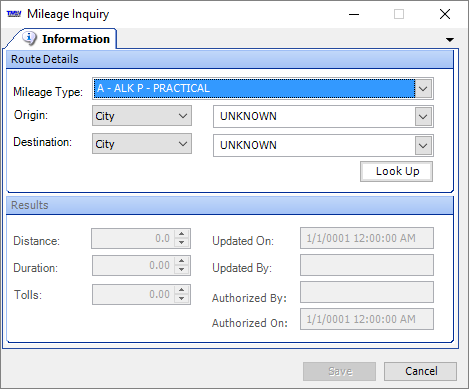
Task: Increase Distance with the up spinner arrow
Action: pos(181,234)
